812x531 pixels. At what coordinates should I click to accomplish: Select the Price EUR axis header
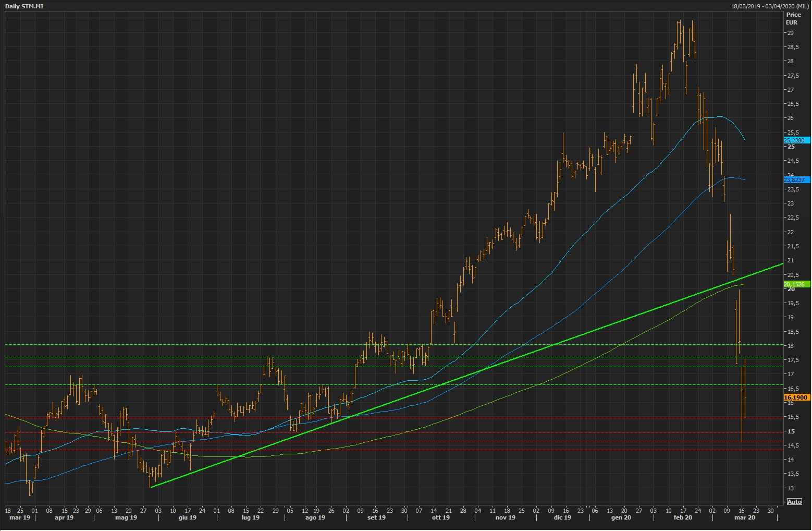pyautogui.click(x=793, y=19)
